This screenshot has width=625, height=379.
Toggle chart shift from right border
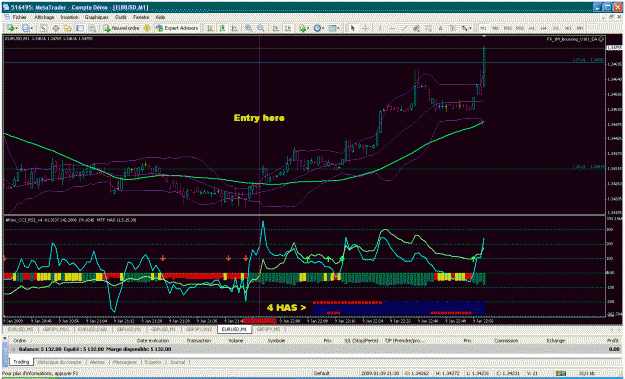(x=288, y=28)
